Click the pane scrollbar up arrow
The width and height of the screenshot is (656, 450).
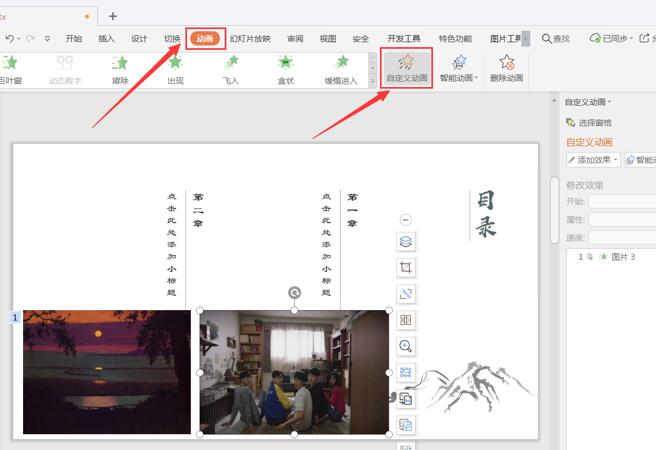tap(554, 101)
